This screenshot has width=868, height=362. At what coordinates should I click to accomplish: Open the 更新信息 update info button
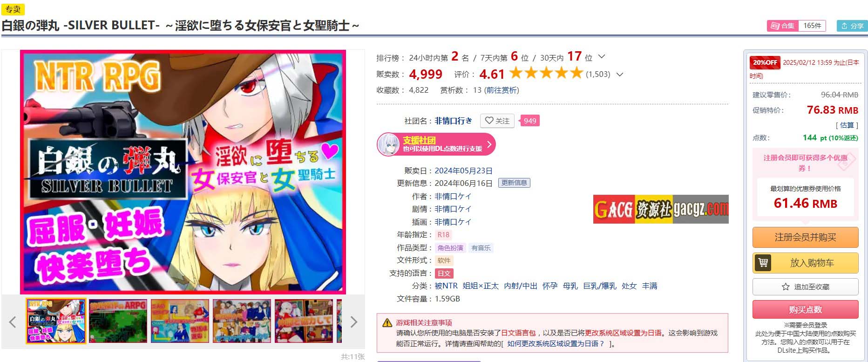point(514,183)
